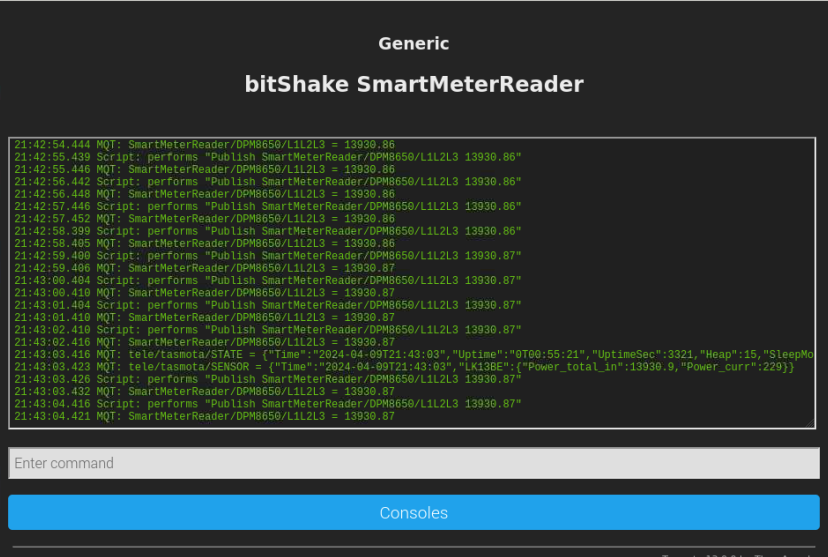Click the log line at 21:43:01.410 MQT
The image size is (828, 557).
click(204, 318)
